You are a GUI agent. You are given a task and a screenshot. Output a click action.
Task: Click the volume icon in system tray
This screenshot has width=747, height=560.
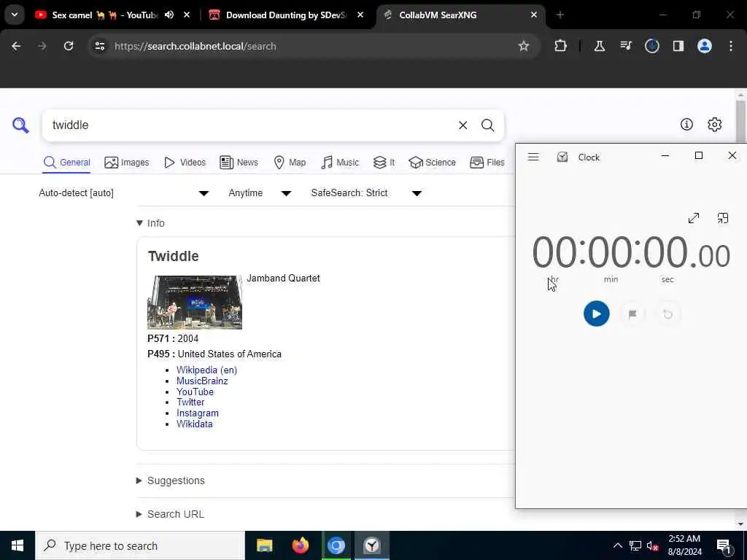[652, 545]
